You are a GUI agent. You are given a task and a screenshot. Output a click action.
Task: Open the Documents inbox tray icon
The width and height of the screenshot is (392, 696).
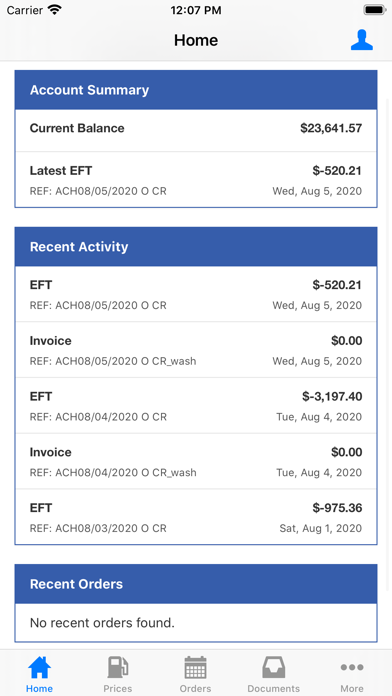coord(273,668)
